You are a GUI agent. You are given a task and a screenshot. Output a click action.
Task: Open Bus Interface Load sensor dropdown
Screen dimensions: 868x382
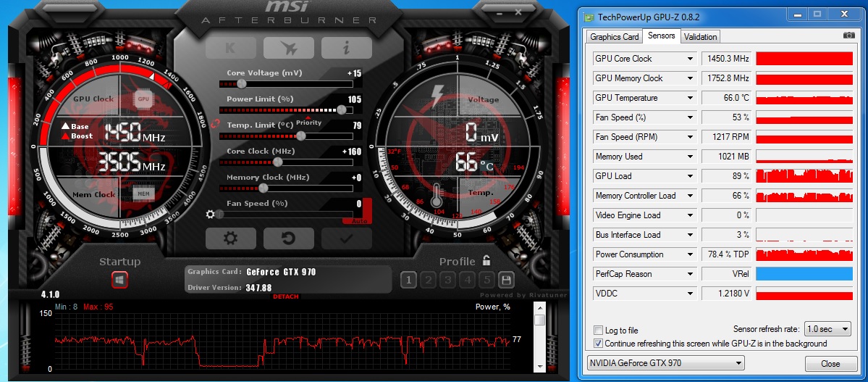click(691, 235)
